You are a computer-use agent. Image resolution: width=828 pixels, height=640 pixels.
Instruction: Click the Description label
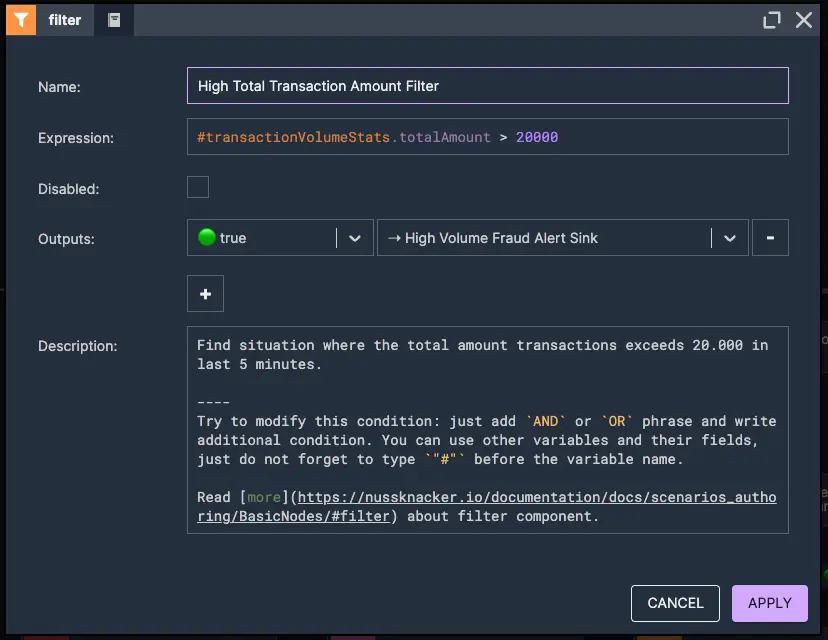[x=78, y=346]
